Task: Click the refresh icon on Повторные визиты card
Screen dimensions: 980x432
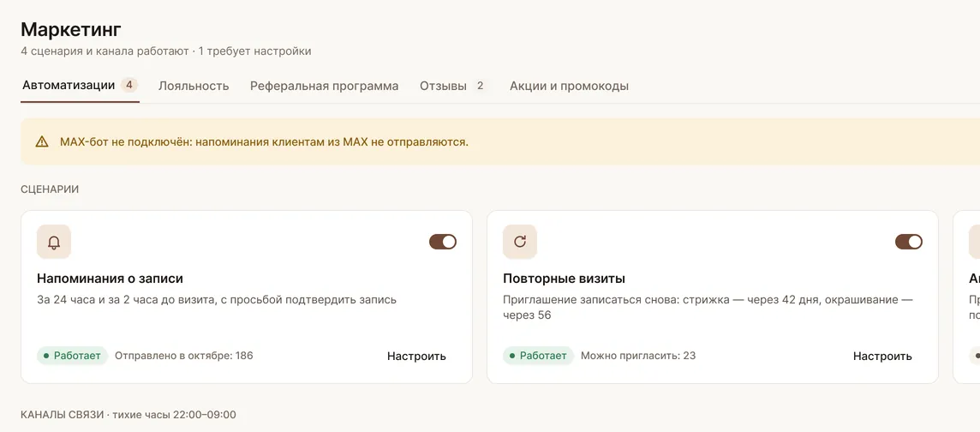Action: [x=520, y=242]
